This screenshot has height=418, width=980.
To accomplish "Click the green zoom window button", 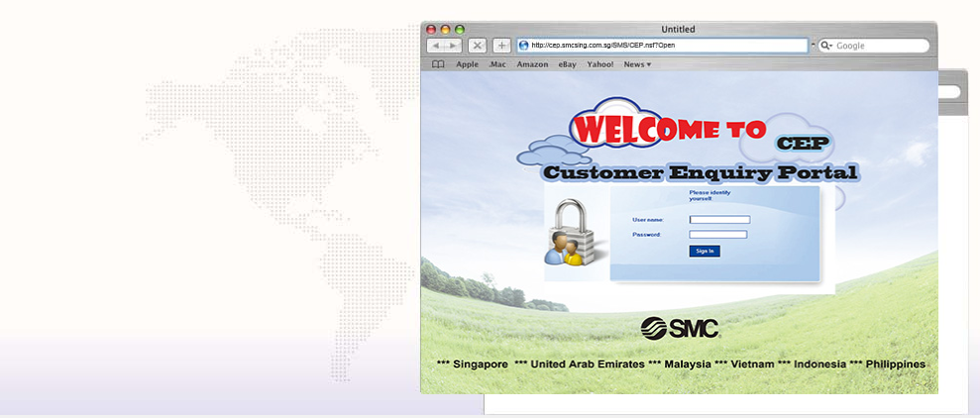I will [x=460, y=30].
